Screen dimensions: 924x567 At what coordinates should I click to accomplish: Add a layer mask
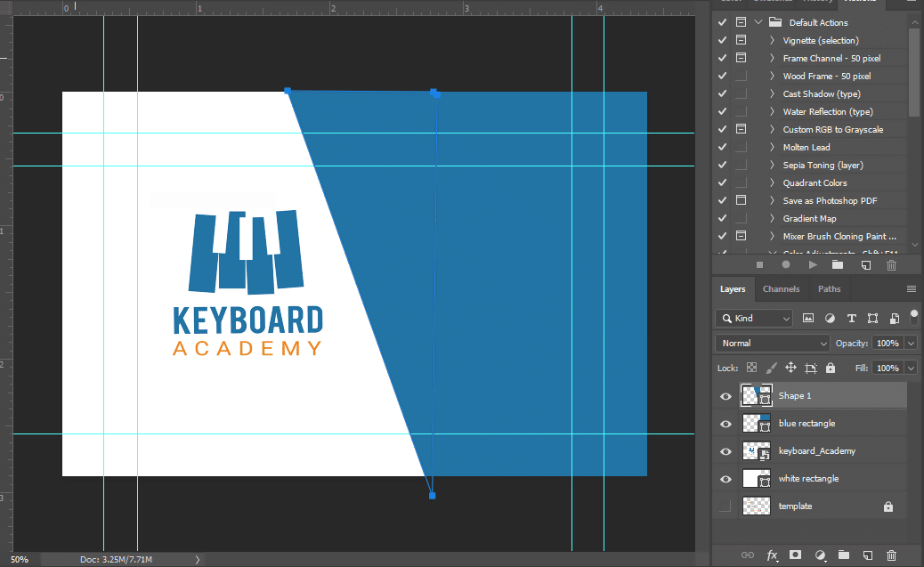[x=795, y=555]
